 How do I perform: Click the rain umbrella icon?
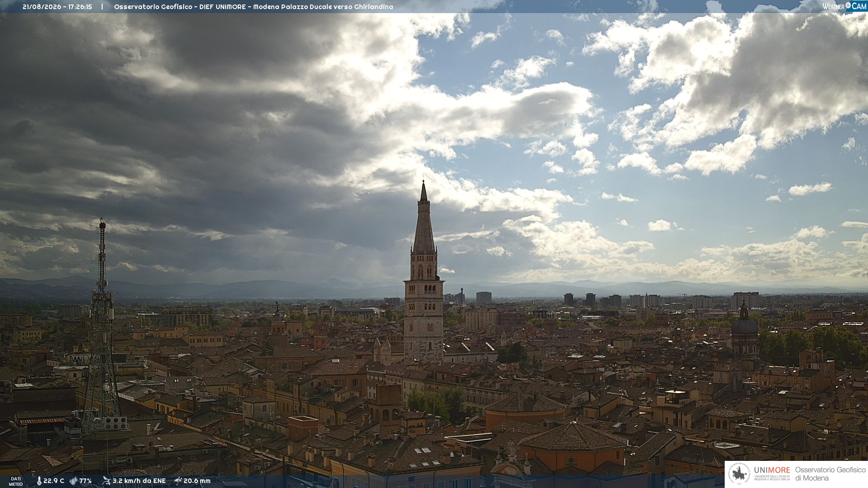(178, 481)
